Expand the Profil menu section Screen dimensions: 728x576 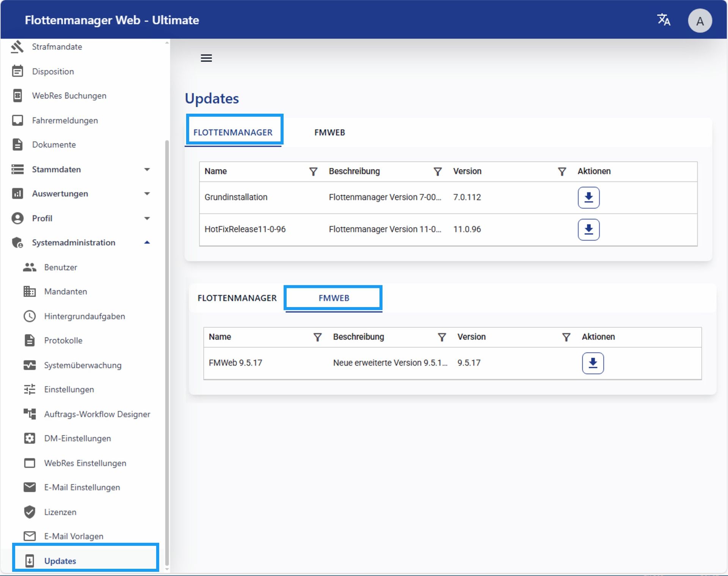147,218
